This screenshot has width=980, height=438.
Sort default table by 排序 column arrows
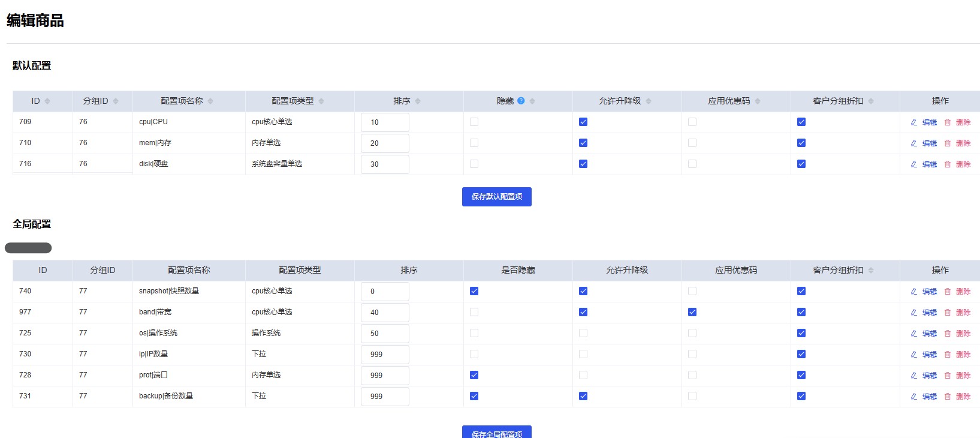(418, 101)
